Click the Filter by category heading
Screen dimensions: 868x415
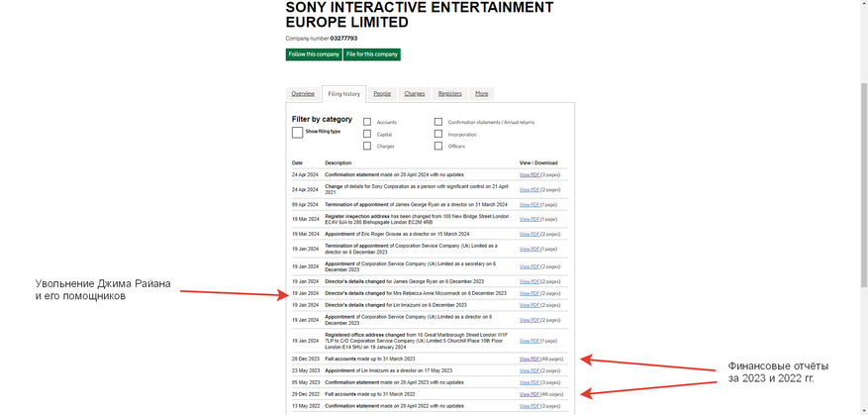click(322, 119)
